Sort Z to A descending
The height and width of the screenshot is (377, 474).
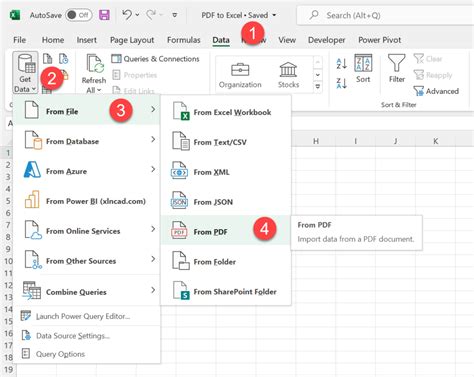tap(342, 83)
